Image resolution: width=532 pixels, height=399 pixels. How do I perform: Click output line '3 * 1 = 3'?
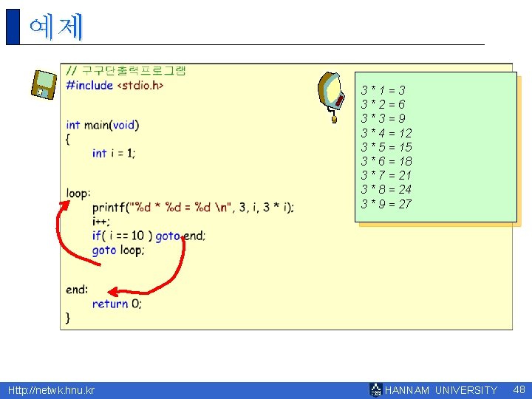coord(383,90)
